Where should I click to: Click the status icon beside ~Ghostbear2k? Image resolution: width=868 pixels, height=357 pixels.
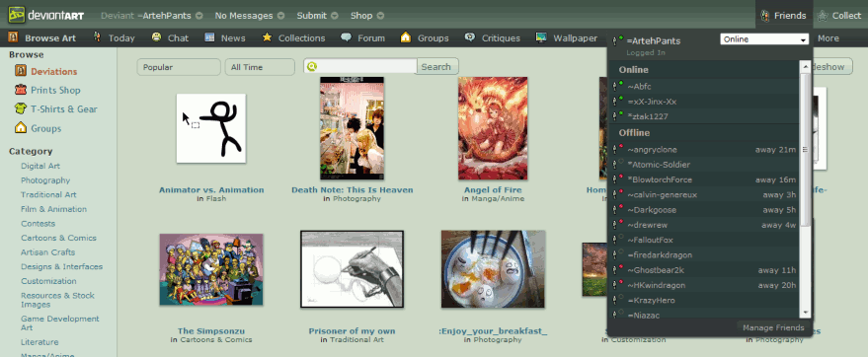click(618, 269)
